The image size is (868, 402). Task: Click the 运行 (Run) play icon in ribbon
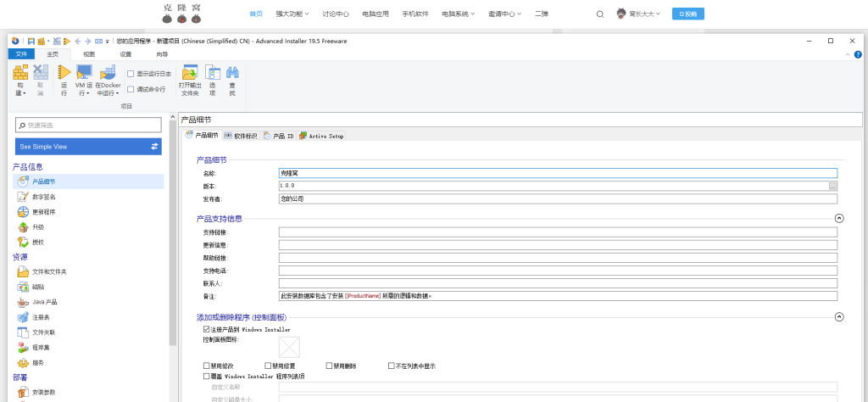64,73
